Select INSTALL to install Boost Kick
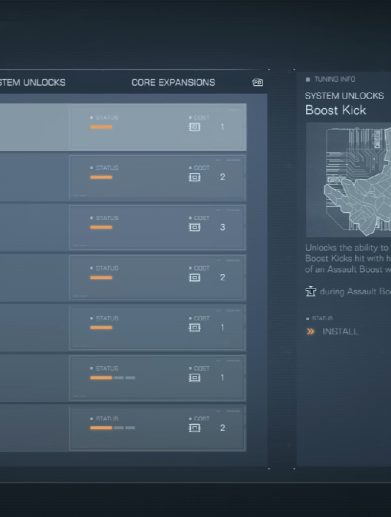This screenshot has width=391, height=517. (340, 332)
